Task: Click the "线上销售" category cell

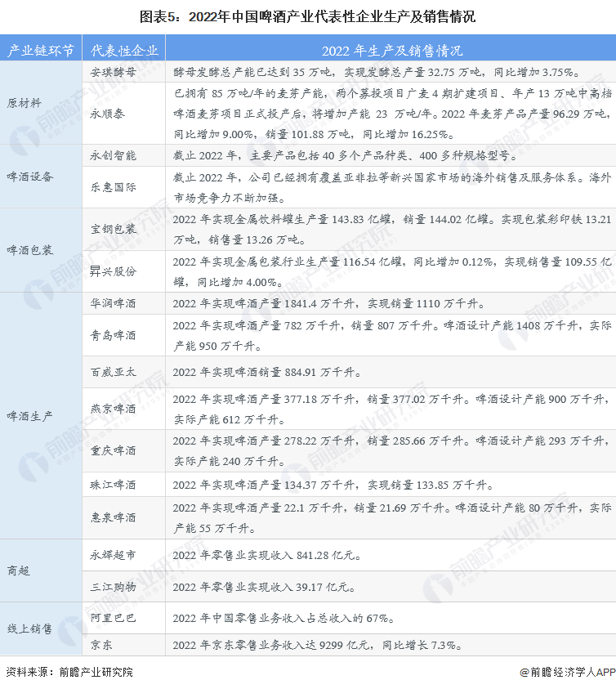Action: pos(30,629)
